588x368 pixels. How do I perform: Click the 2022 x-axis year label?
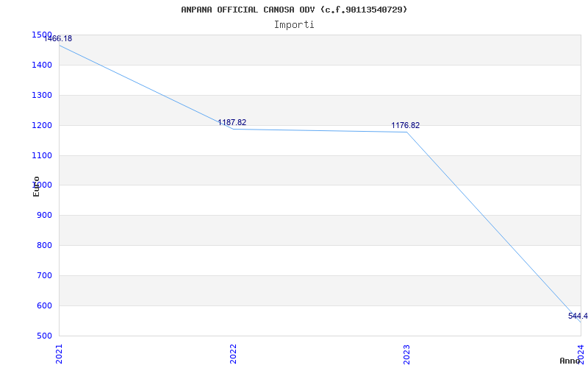pos(233,354)
